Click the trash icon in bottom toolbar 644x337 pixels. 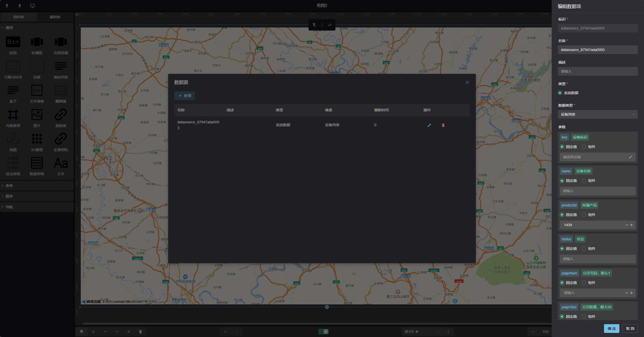pyautogui.click(x=140, y=332)
